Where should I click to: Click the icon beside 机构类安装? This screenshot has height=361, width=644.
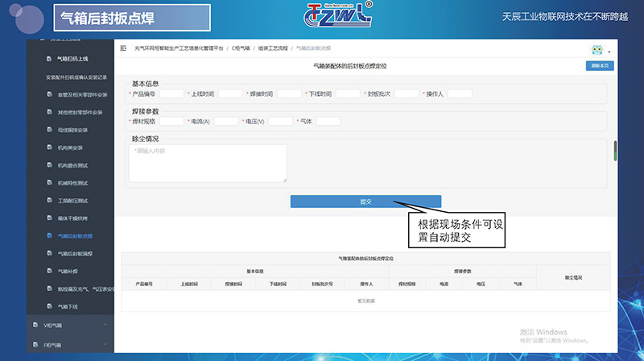tap(49, 147)
